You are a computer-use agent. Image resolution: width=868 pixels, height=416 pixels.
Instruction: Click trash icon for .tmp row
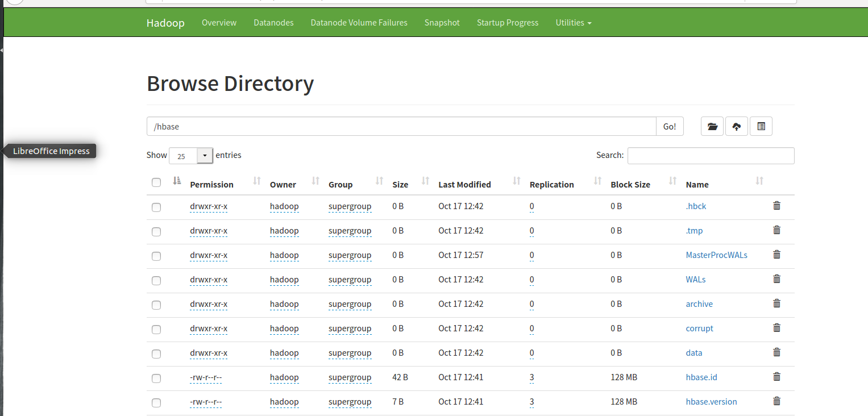tap(776, 230)
